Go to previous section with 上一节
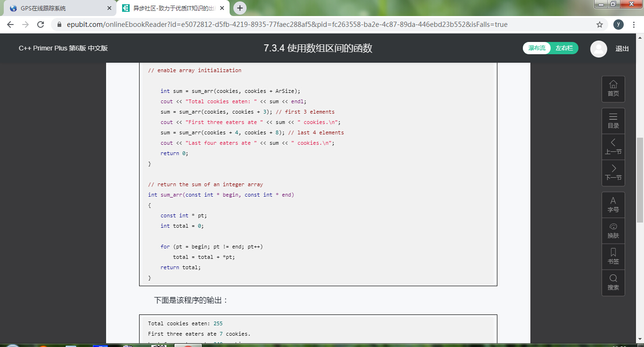 (613, 147)
